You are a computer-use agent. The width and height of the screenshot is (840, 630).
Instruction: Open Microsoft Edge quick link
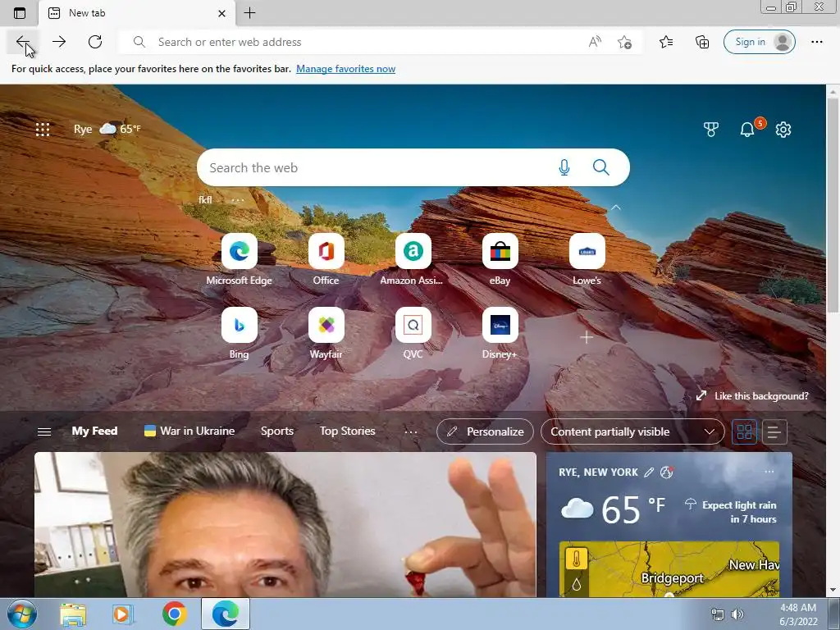[x=239, y=260]
